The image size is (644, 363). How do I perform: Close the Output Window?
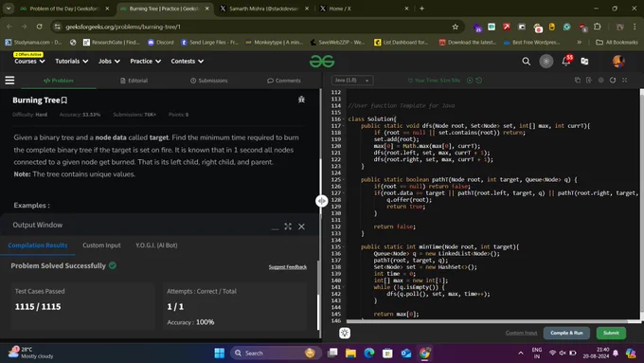point(301,227)
